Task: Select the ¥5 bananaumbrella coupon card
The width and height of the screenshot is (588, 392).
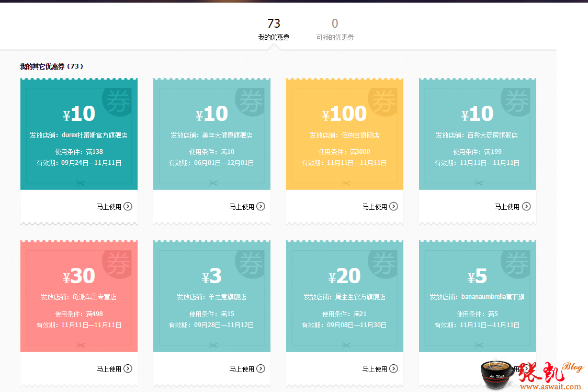Action: click(x=478, y=297)
